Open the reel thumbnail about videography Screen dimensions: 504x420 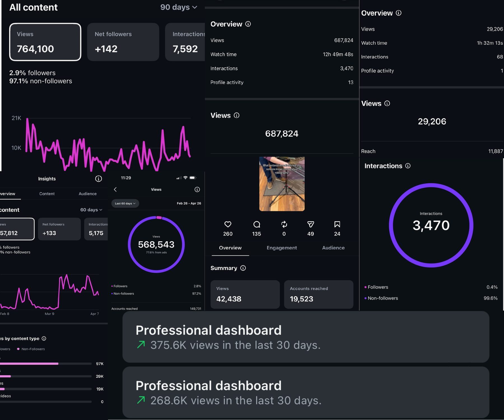(282, 184)
